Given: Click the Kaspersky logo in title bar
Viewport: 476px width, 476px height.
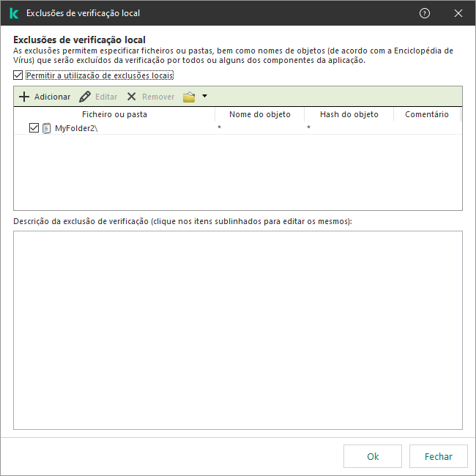Looking at the screenshot, I should coord(14,13).
